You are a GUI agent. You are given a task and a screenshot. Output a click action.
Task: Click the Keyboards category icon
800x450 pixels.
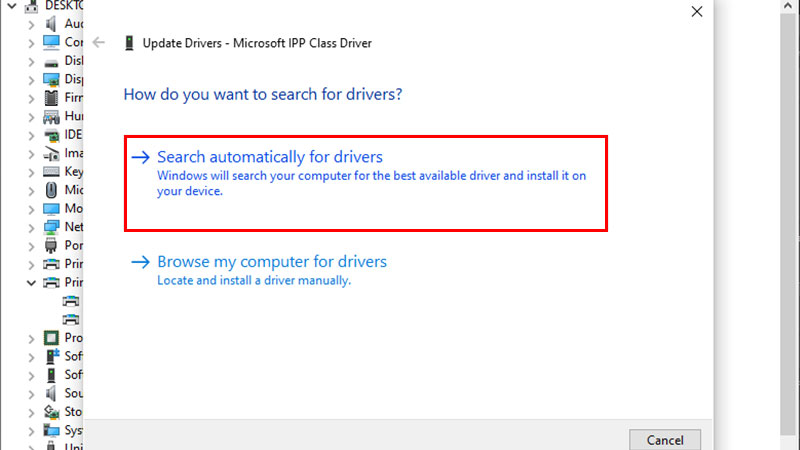pyautogui.click(x=51, y=172)
